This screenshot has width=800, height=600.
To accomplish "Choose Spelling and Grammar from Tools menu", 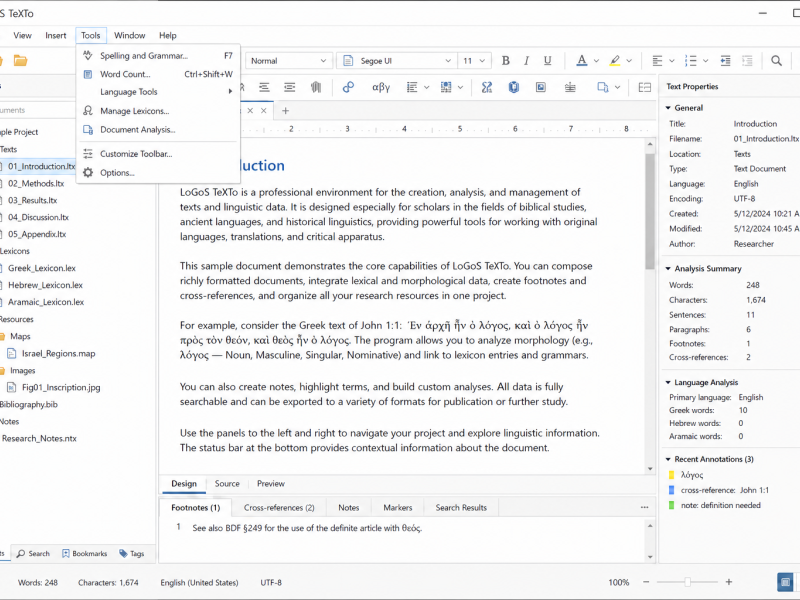I will click(x=158, y=56).
